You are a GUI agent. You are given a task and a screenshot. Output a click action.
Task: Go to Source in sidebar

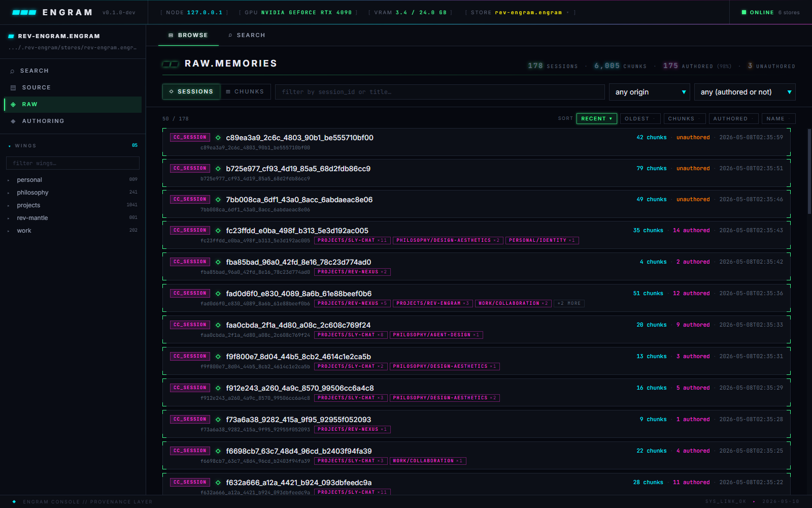pyautogui.click(x=73, y=88)
